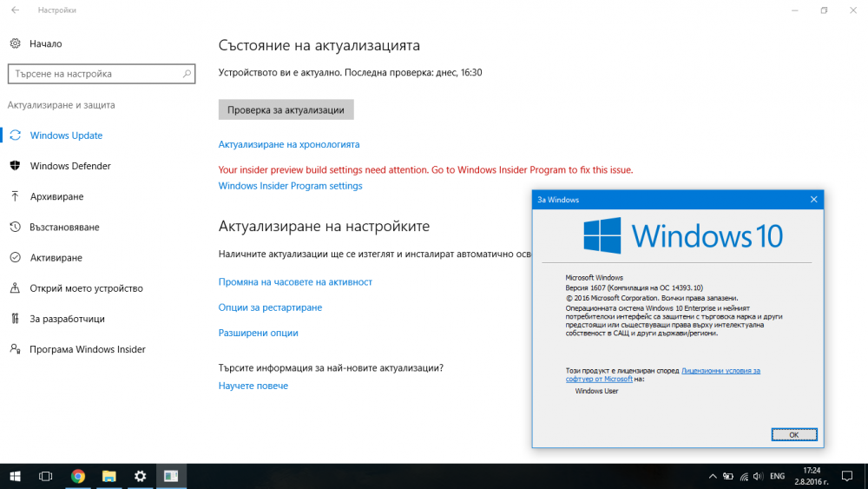Close the За Windows dialog
Viewport: 868px width, 489px height.
click(x=813, y=200)
